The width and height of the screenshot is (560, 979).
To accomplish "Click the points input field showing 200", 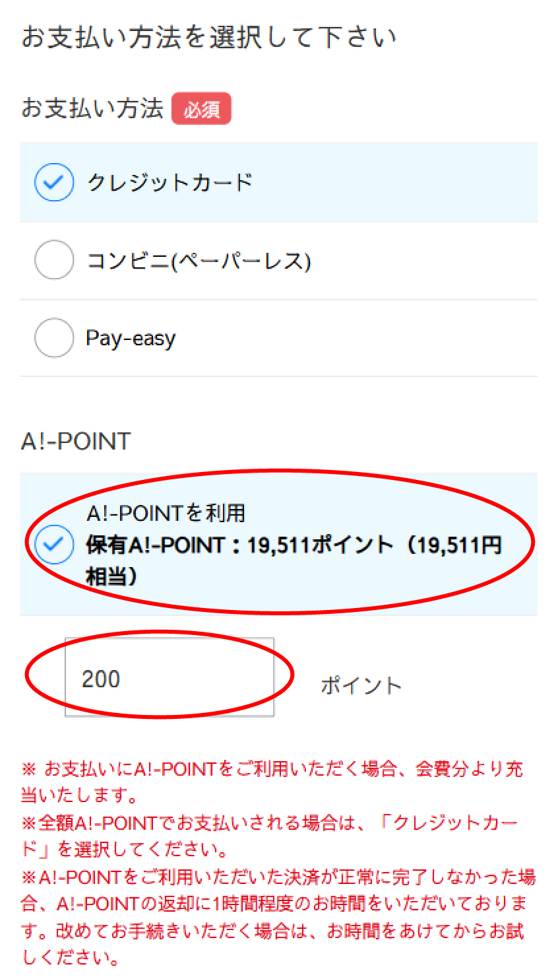I will point(170,677).
